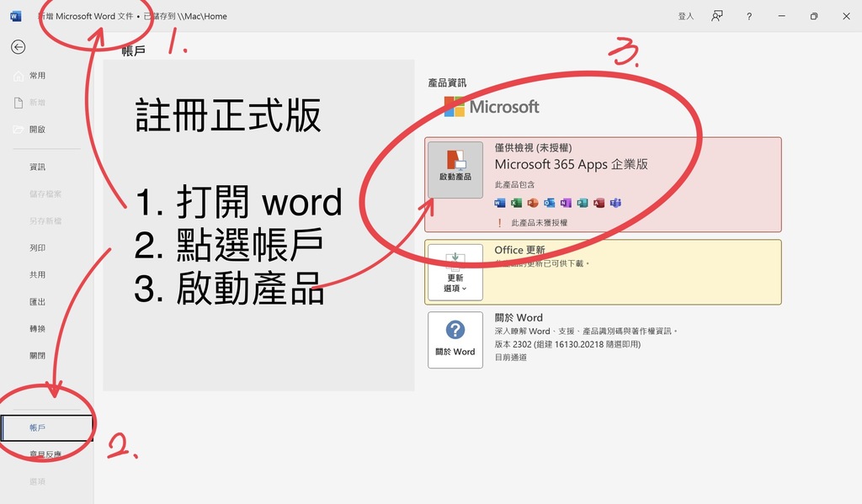Image resolution: width=862 pixels, height=504 pixels.
Task: Click the 此產品未獲授權 warning text
Action: point(540,223)
